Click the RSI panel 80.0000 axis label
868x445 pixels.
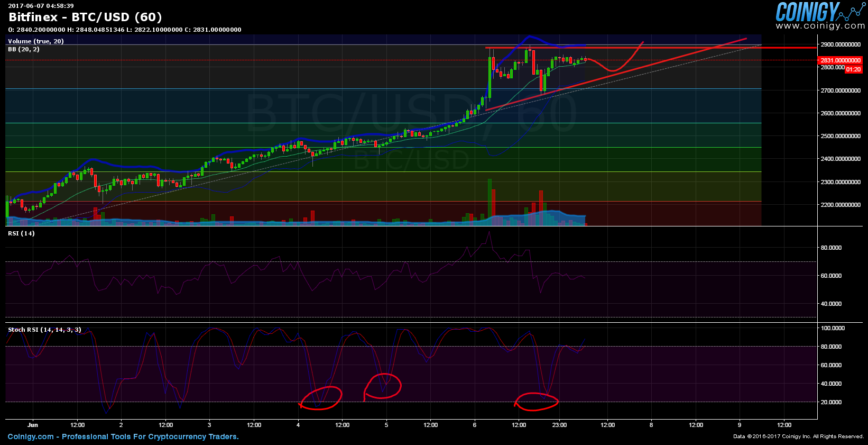(831, 248)
